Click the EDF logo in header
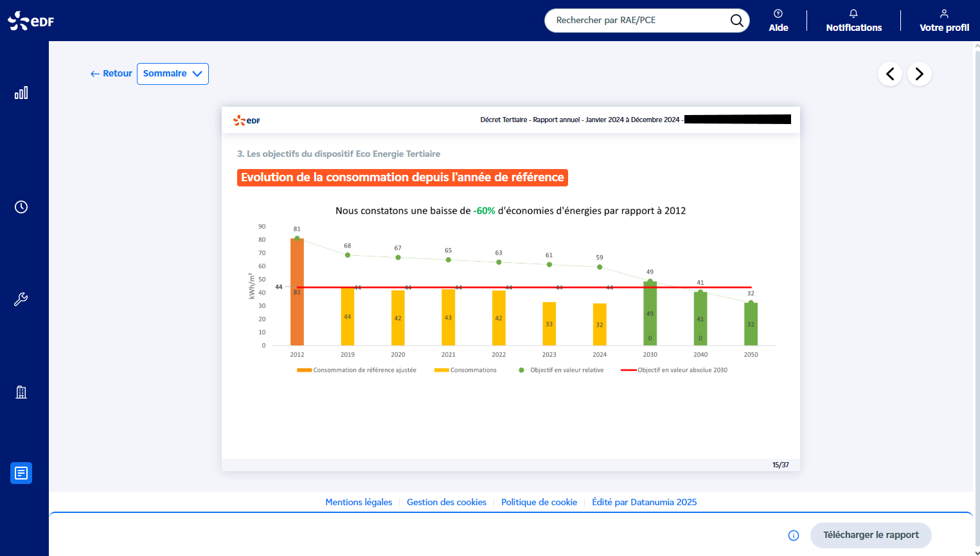This screenshot has width=980, height=556. click(31, 21)
